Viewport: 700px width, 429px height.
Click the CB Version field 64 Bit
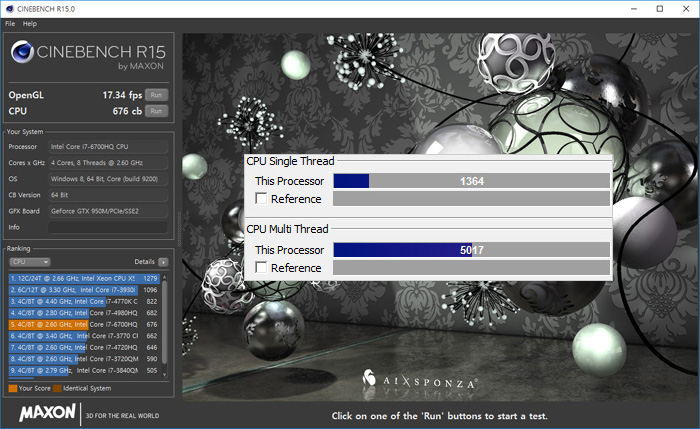tap(108, 195)
